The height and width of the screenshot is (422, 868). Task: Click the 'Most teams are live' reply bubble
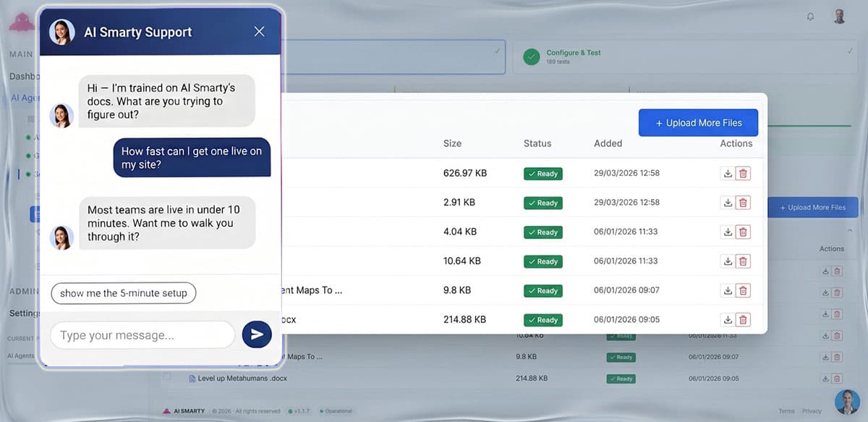(x=167, y=223)
